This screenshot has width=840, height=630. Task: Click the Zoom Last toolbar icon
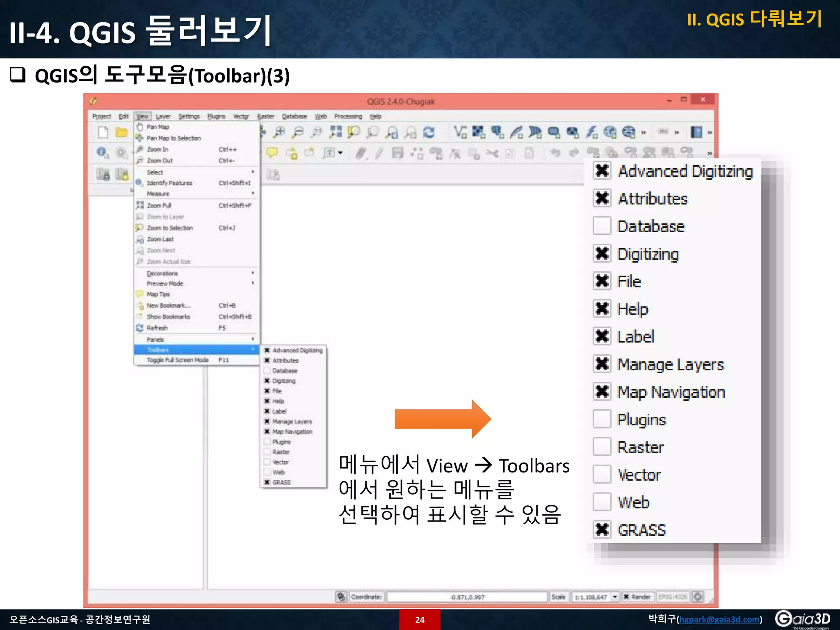click(392, 132)
